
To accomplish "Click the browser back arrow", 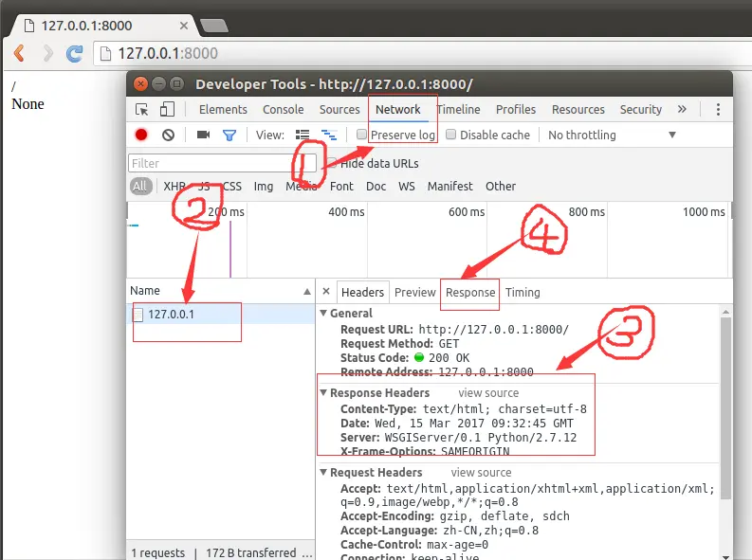I will coord(19,53).
